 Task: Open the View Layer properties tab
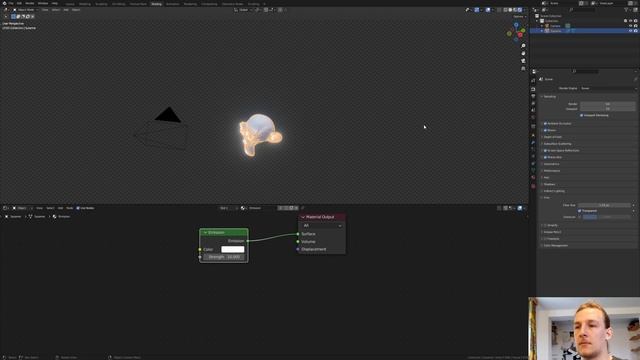pyautogui.click(x=533, y=103)
